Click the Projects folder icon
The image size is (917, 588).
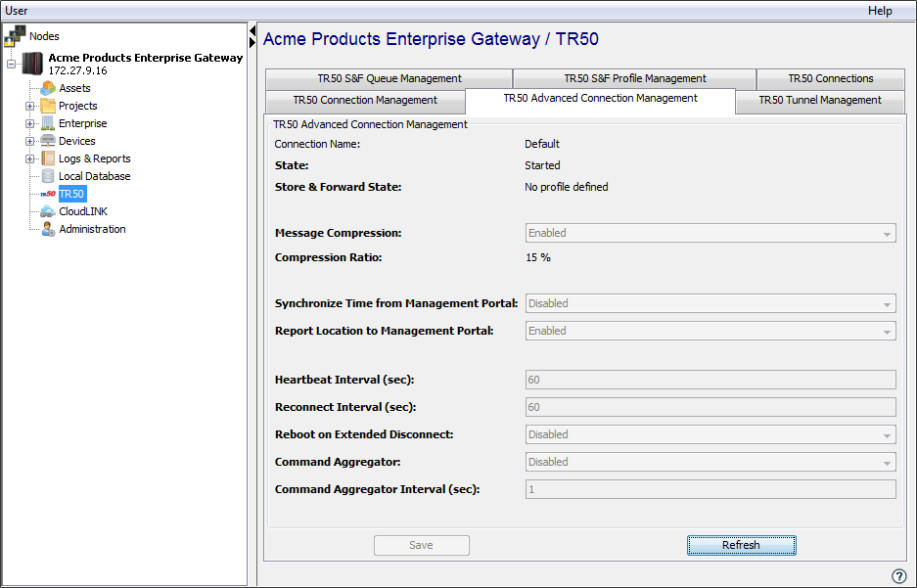(48, 106)
